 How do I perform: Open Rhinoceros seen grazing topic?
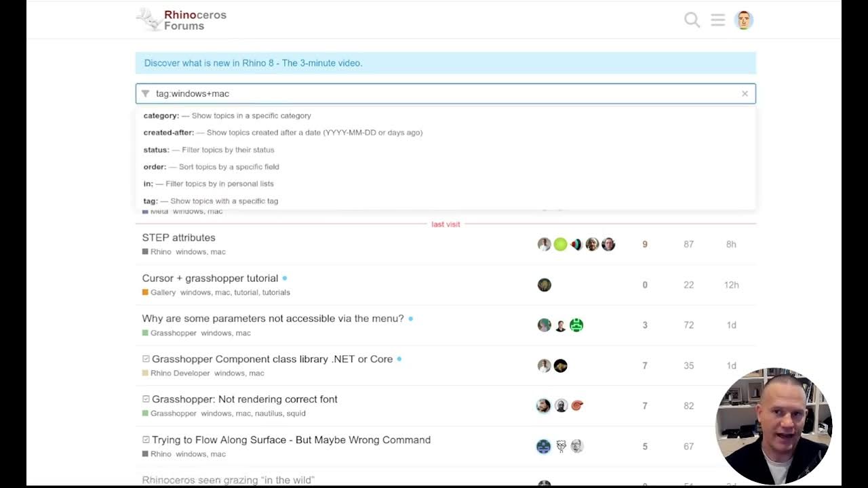tap(228, 480)
